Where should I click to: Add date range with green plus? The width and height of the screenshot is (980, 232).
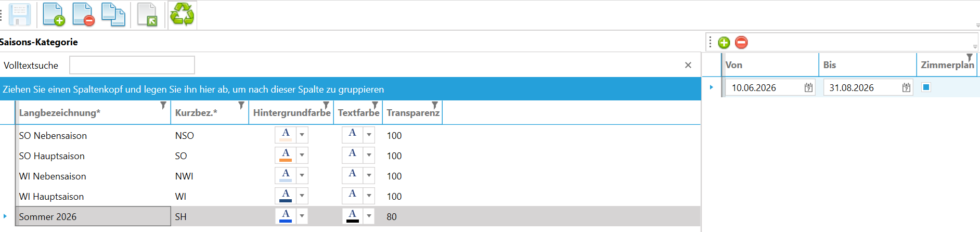click(x=724, y=43)
